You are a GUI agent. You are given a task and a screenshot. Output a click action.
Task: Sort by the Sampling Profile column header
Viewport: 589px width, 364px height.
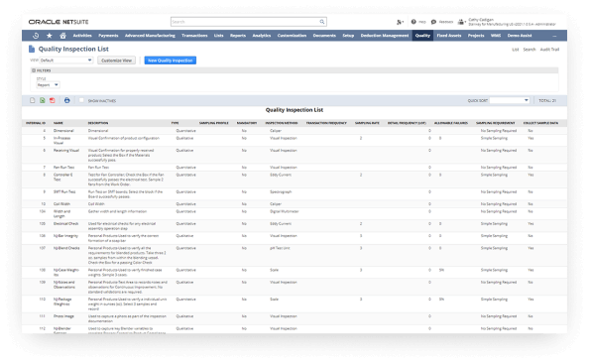pos(214,123)
